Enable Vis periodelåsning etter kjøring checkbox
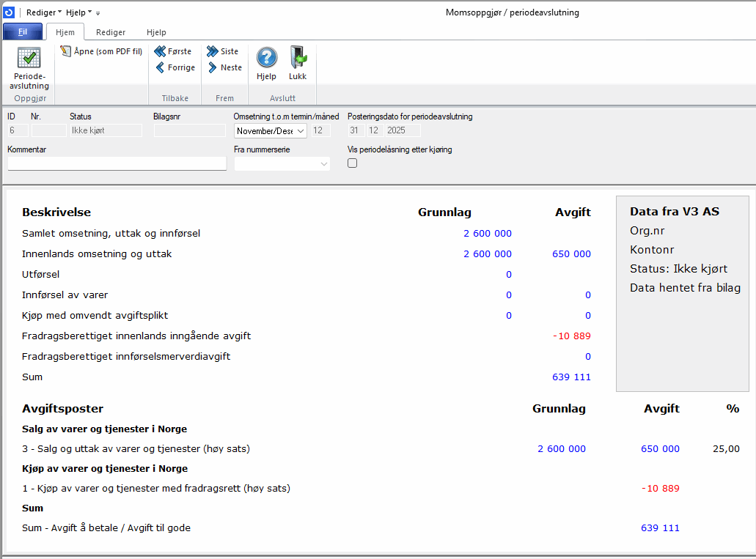Screen dimensions: 756x559 (x=352, y=163)
